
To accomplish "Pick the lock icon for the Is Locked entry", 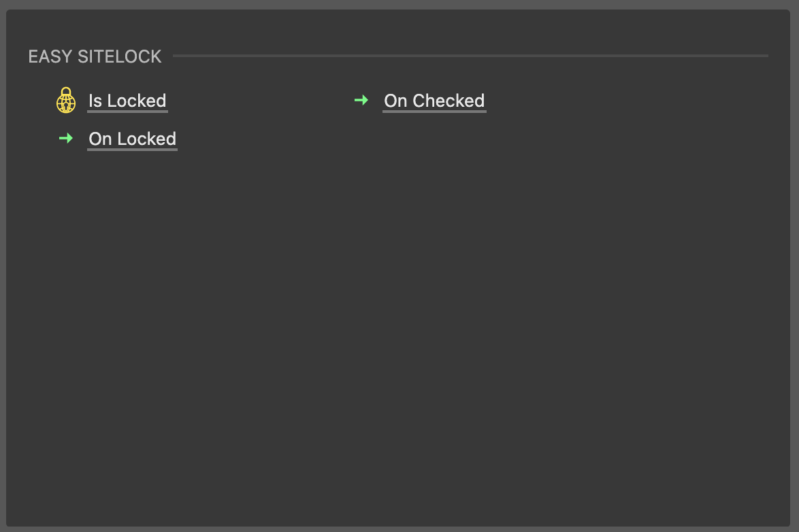I will tap(65, 101).
